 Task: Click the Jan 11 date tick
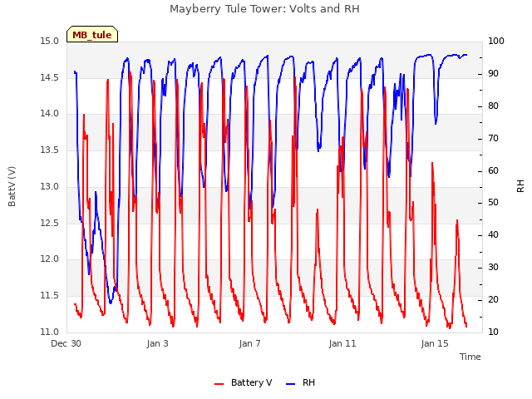pyautogui.click(x=342, y=343)
